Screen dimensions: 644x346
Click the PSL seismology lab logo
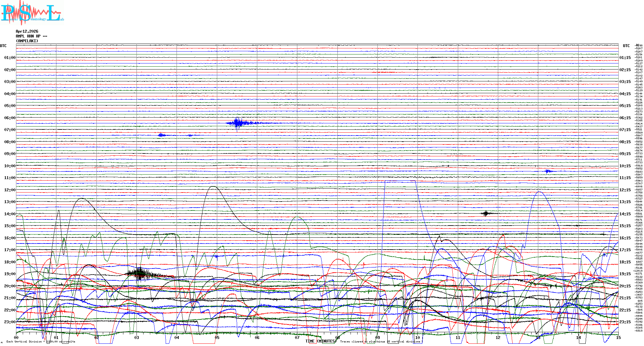(x=32, y=13)
